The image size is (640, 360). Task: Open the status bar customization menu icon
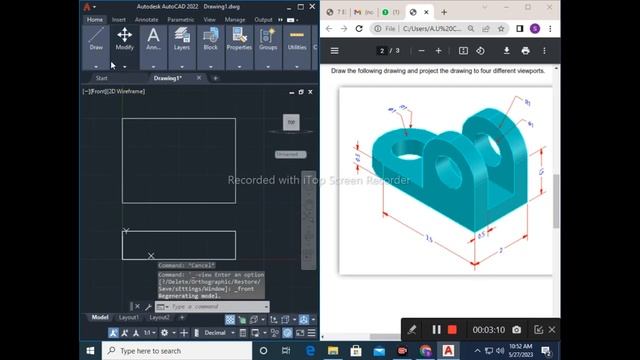pyautogui.click(x=311, y=333)
